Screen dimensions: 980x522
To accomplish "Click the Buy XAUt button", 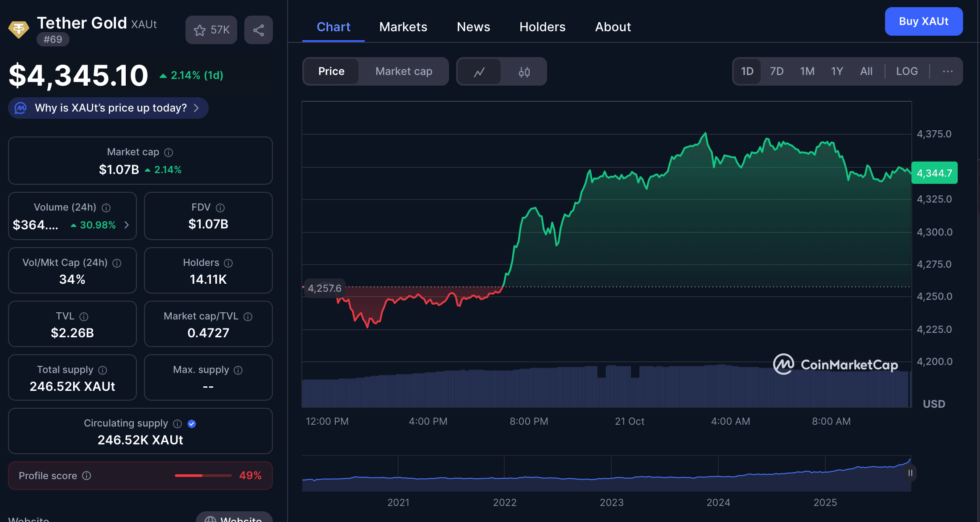I will click(x=924, y=21).
